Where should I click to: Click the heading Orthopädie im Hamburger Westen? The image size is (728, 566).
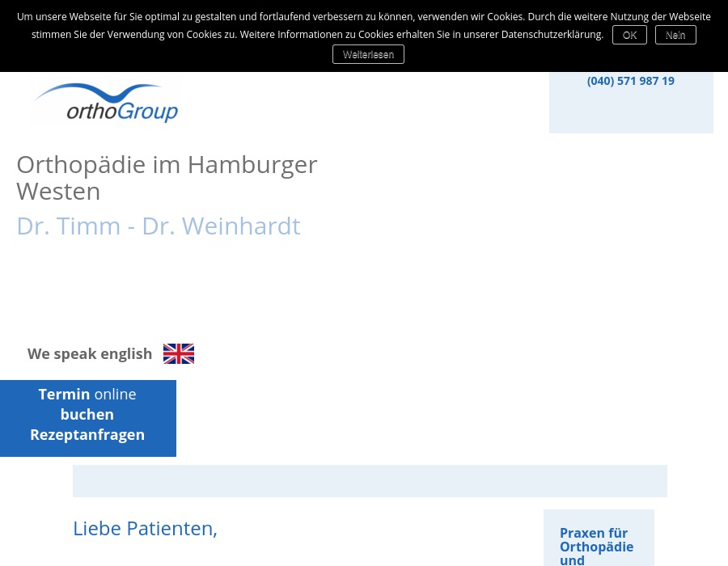167,177
